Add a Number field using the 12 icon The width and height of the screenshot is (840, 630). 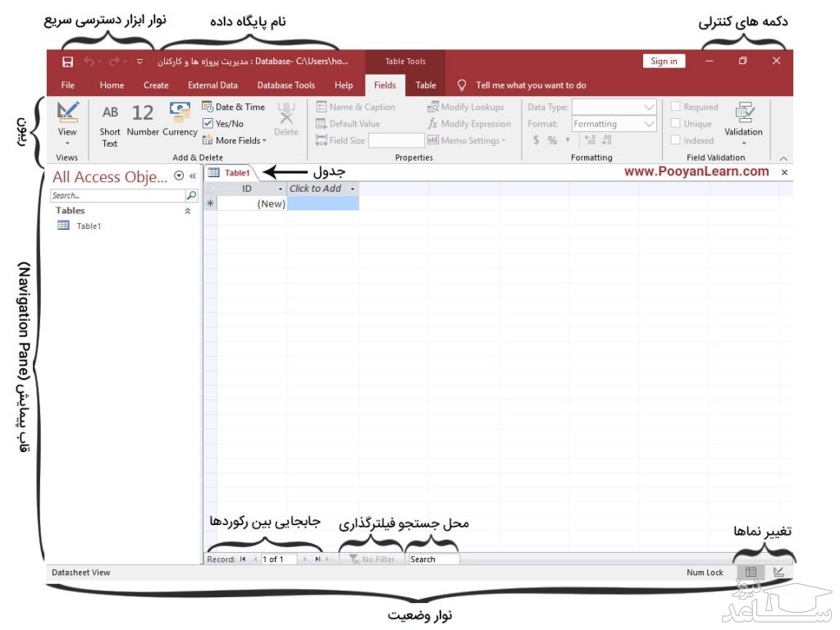pos(143,113)
